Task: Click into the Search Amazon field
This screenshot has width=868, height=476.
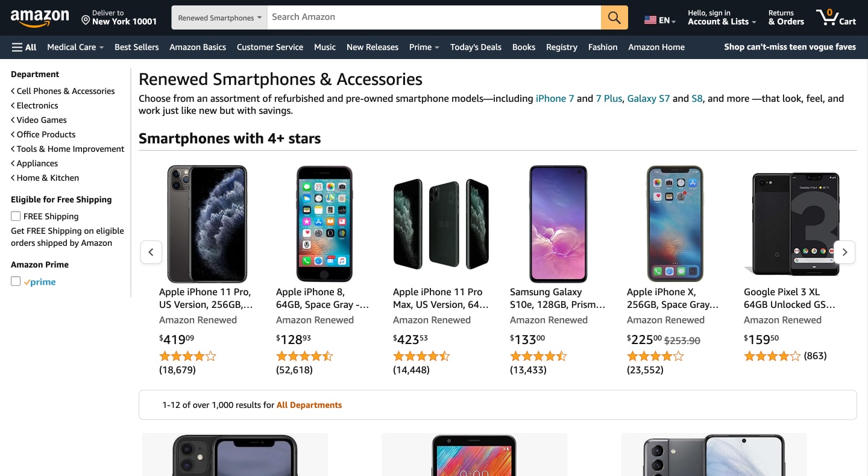Action: 433,17
